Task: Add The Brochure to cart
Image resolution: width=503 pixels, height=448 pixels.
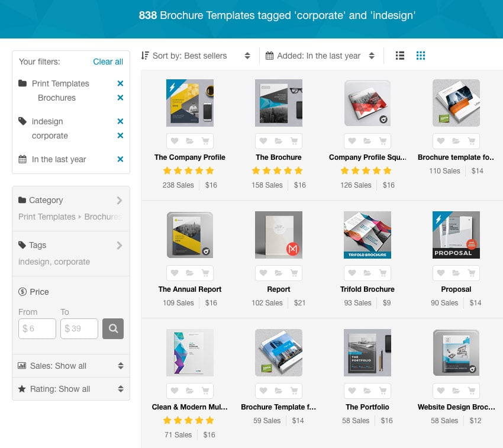Action: point(294,141)
